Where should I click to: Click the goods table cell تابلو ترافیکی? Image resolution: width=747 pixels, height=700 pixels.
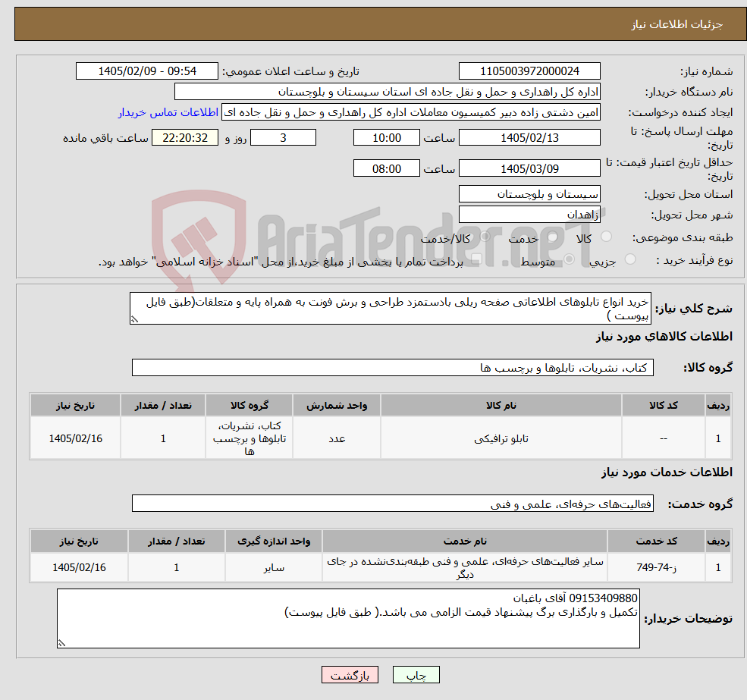[x=501, y=438]
